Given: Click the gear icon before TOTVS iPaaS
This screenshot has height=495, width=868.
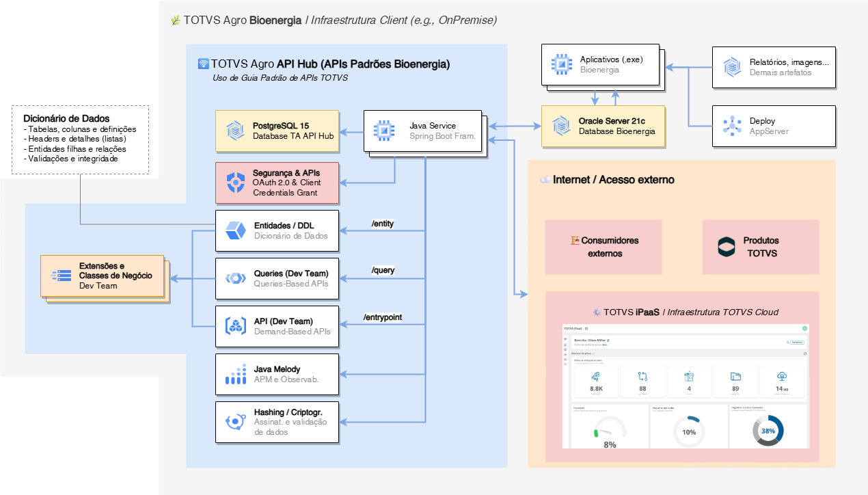Looking at the screenshot, I should [x=597, y=312].
